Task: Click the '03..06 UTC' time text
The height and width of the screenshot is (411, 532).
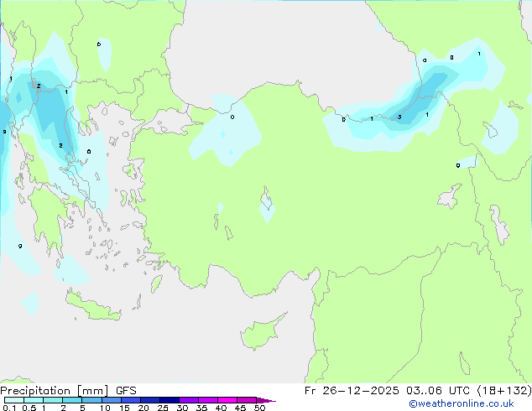Action: click(x=438, y=391)
